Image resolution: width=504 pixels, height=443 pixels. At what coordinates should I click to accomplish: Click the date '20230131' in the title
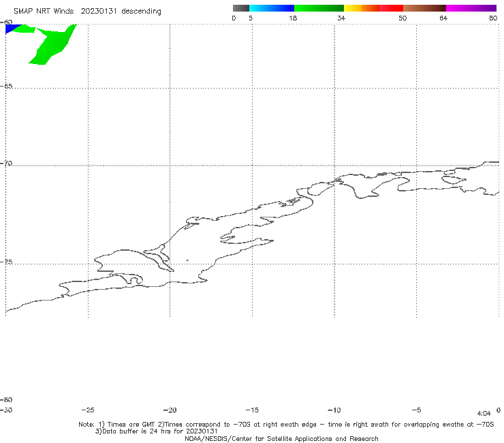point(99,12)
